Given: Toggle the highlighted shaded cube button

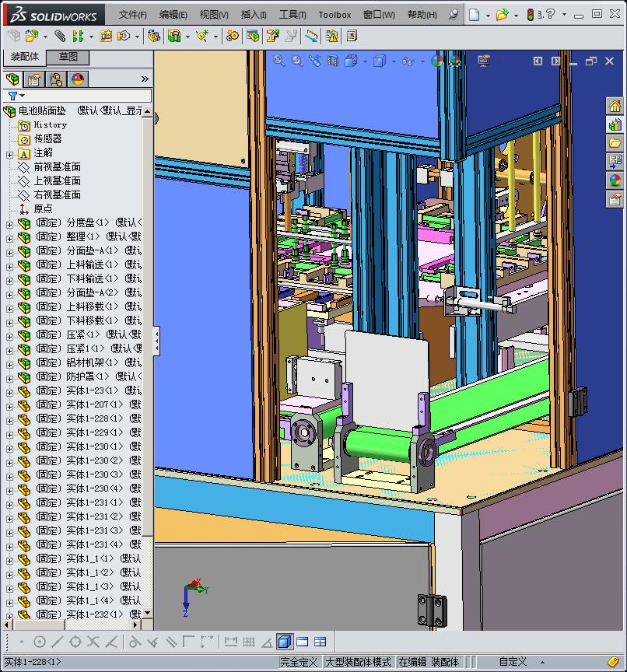Looking at the screenshot, I should point(285,642).
